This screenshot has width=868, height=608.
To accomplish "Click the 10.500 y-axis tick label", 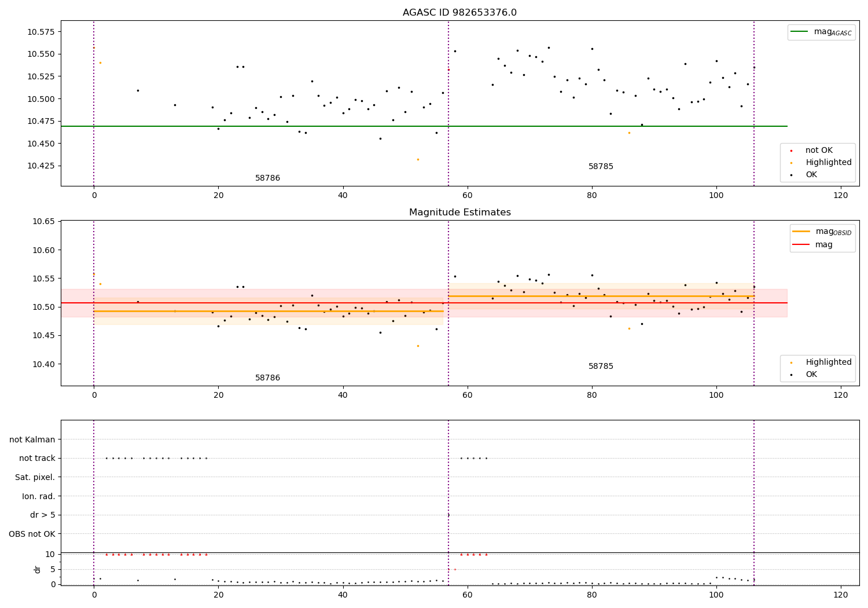I will (x=41, y=99).
